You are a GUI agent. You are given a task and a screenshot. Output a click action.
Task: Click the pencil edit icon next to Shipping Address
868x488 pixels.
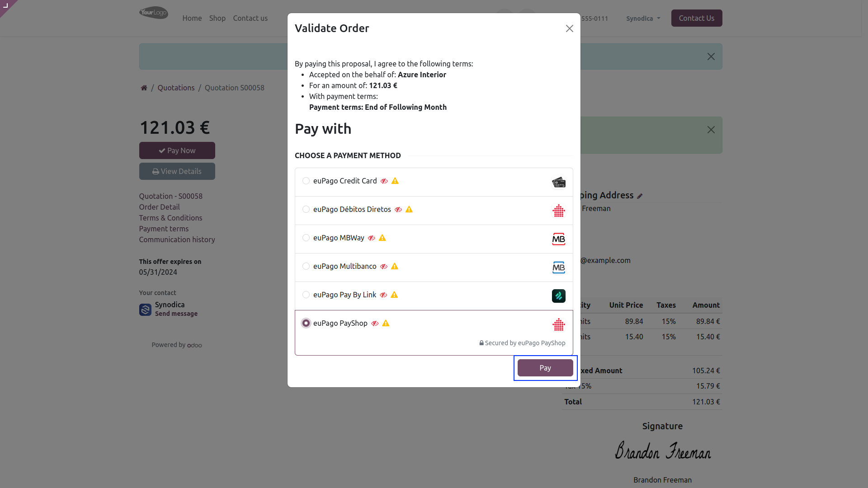pyautogui.click(x=640, y=196)
